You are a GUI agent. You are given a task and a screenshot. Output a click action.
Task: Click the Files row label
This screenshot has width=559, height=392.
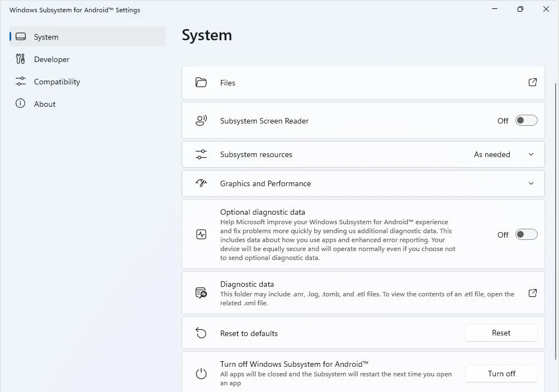pos(228,83)
